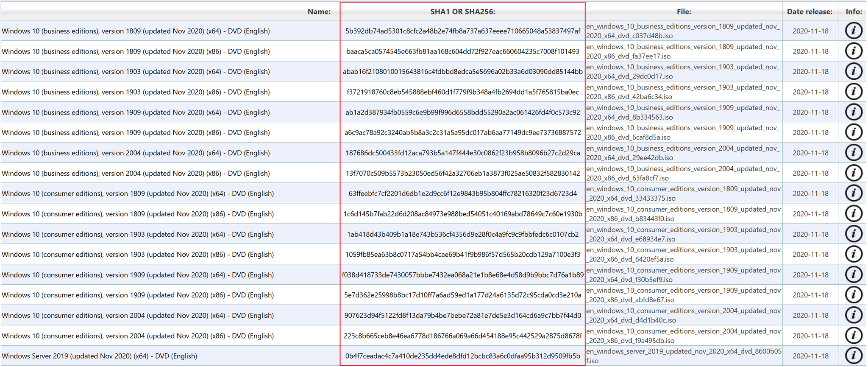Select hash starting 907623d94f5122fd
This screenshot has width=868, height=367.
click(x=463, y=315)
